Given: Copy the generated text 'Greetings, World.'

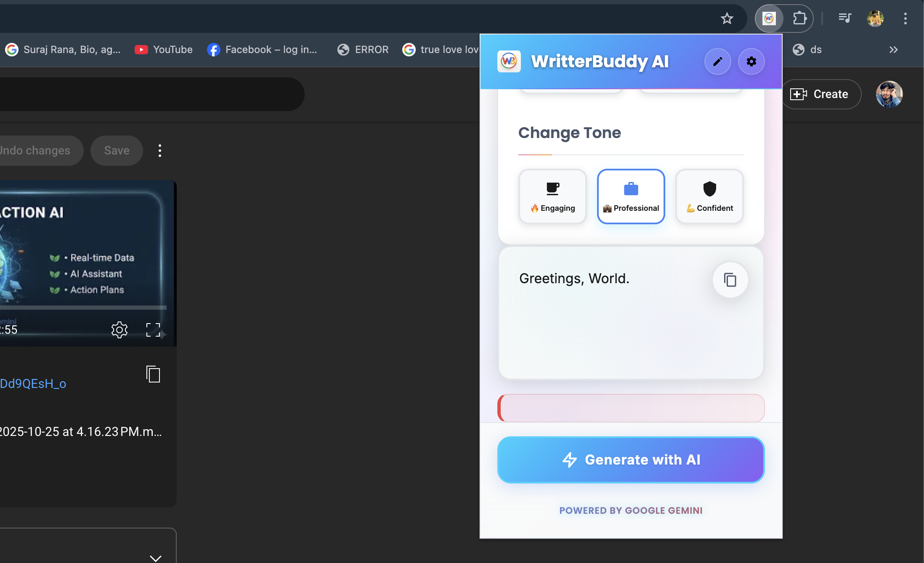Looking at the screenshot, I should (730, 280).
